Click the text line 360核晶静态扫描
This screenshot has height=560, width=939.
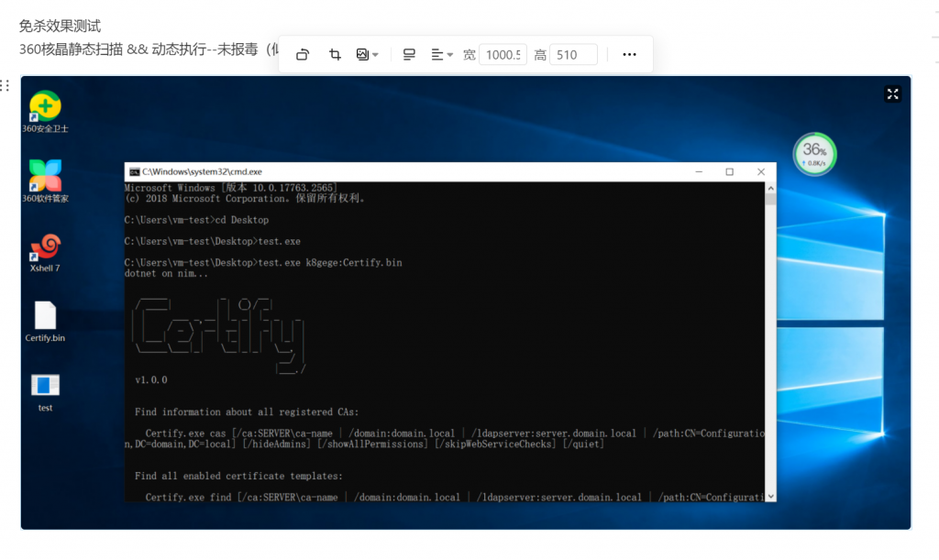[71, 49]
